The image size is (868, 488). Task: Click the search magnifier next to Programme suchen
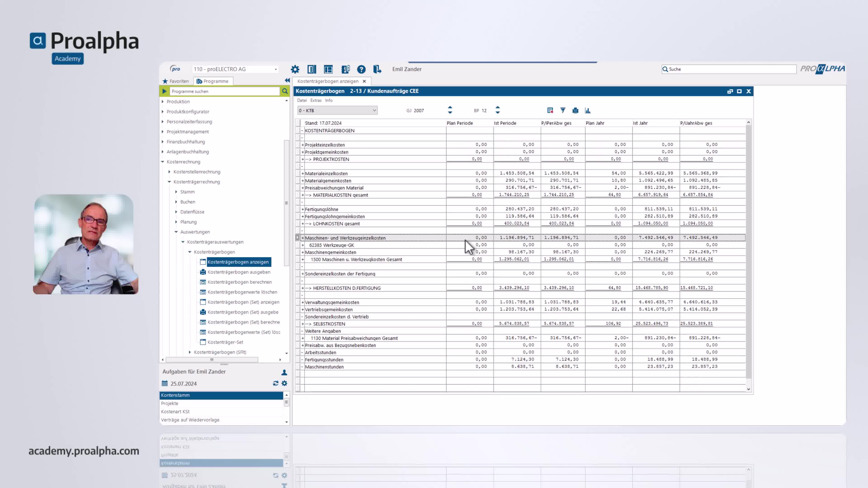[285, 91]
